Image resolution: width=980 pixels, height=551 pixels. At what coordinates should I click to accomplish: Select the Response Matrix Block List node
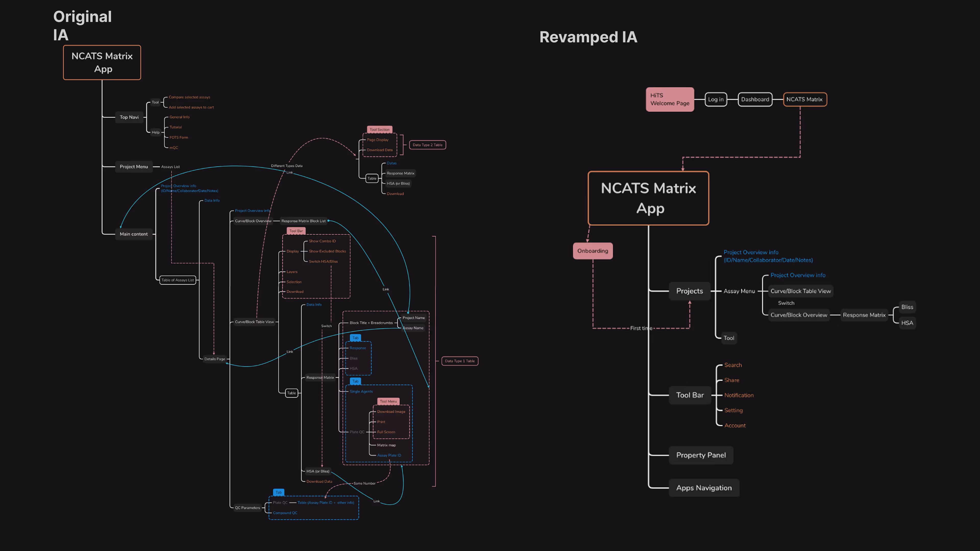tap(303, 221)
